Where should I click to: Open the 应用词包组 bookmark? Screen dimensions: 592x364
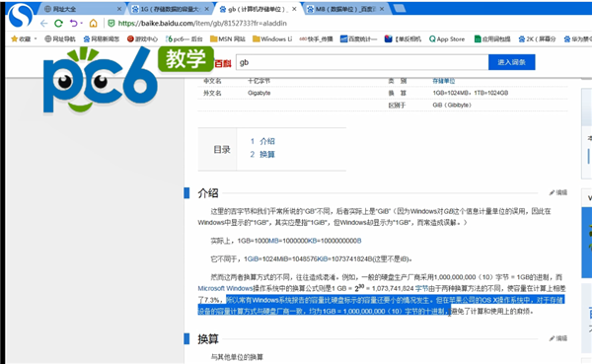(x=492, y=38)
